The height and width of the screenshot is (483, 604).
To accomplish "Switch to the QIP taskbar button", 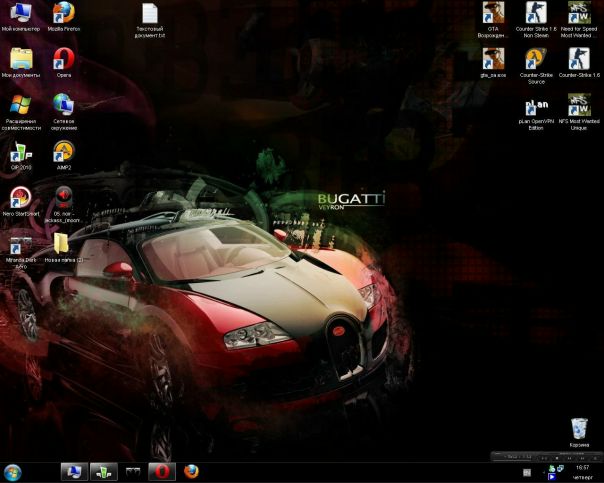I will (x=104, y=472).
